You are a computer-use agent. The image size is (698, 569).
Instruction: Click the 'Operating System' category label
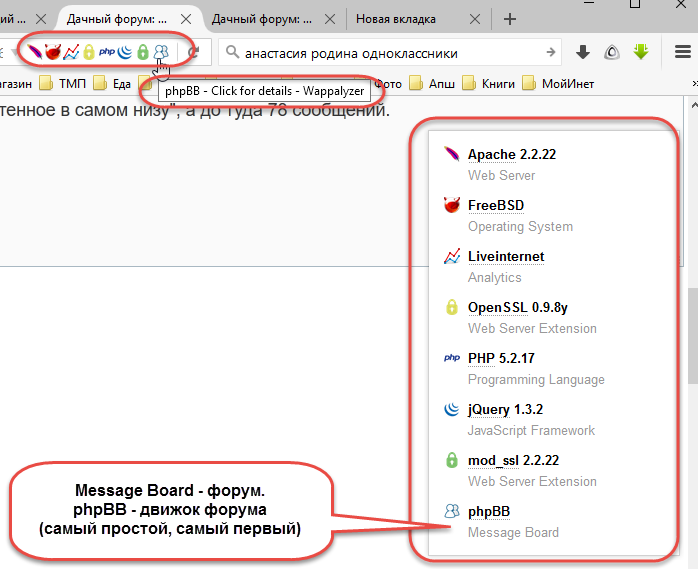[520, 227]
